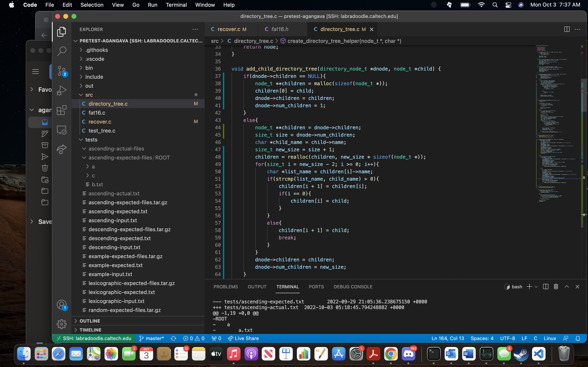Open Run and Debug view

[61, 91]
